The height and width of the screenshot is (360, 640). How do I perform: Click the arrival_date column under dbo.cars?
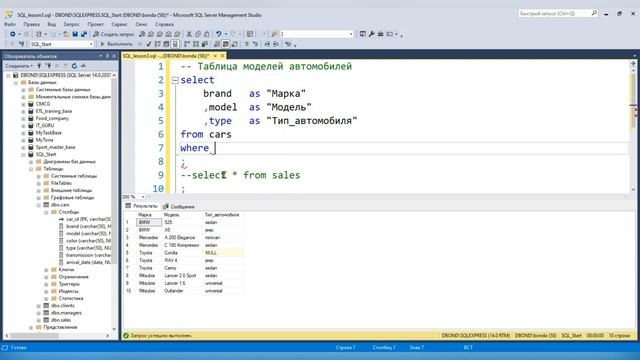click(x=88, y=262)
